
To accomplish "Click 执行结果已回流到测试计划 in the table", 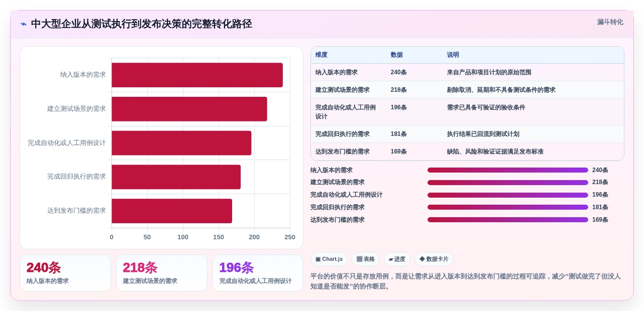I will [483, 134].
